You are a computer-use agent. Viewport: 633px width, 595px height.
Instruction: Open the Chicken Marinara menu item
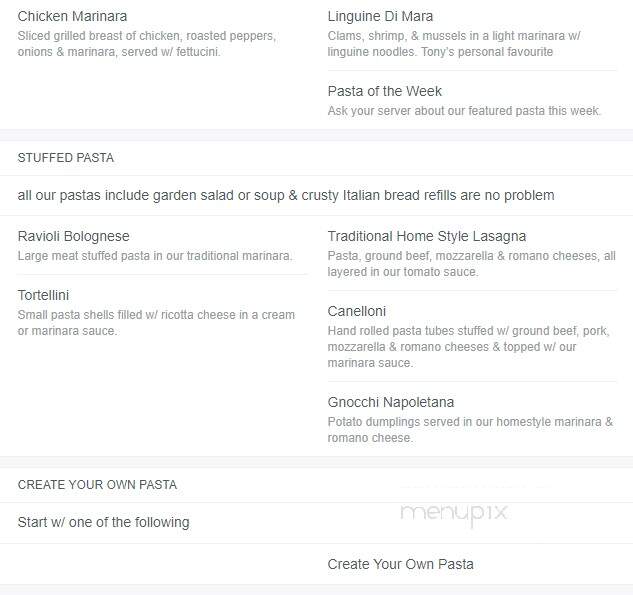[72, 17]
